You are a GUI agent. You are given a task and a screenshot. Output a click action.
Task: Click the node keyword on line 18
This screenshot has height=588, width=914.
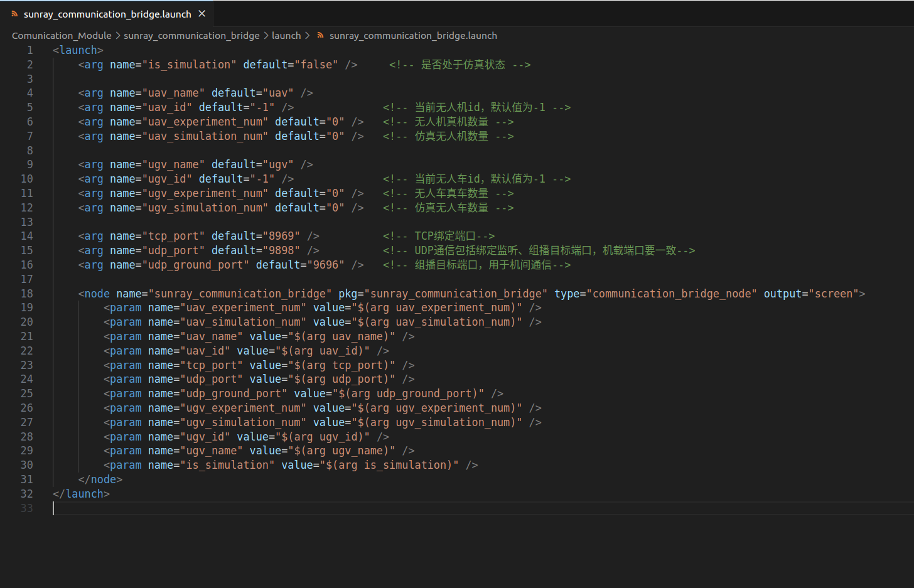point(97,294)
